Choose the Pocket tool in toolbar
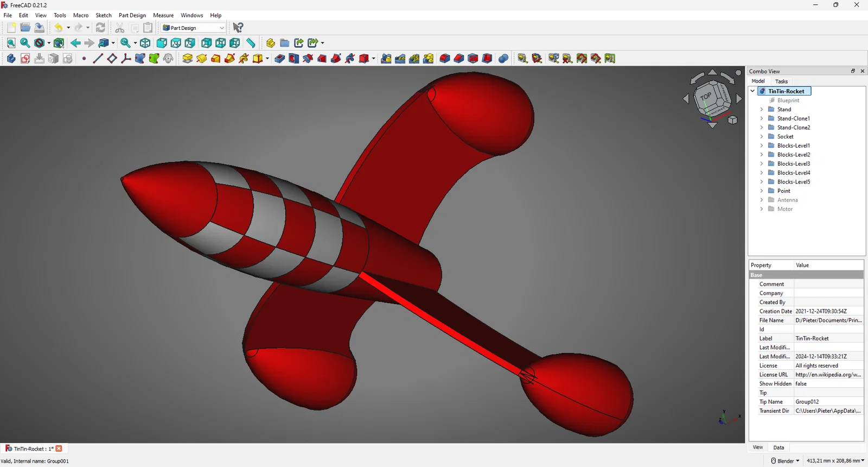 click(x=280, y=59)
